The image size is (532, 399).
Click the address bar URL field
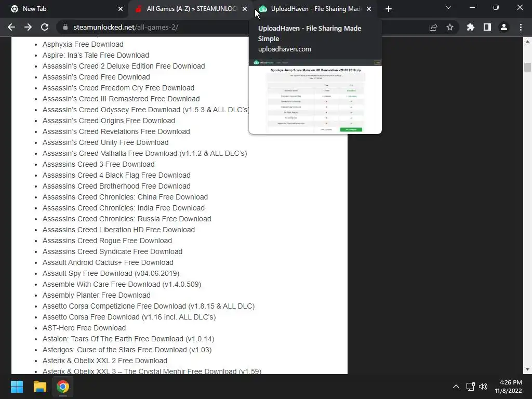(241, 27)
